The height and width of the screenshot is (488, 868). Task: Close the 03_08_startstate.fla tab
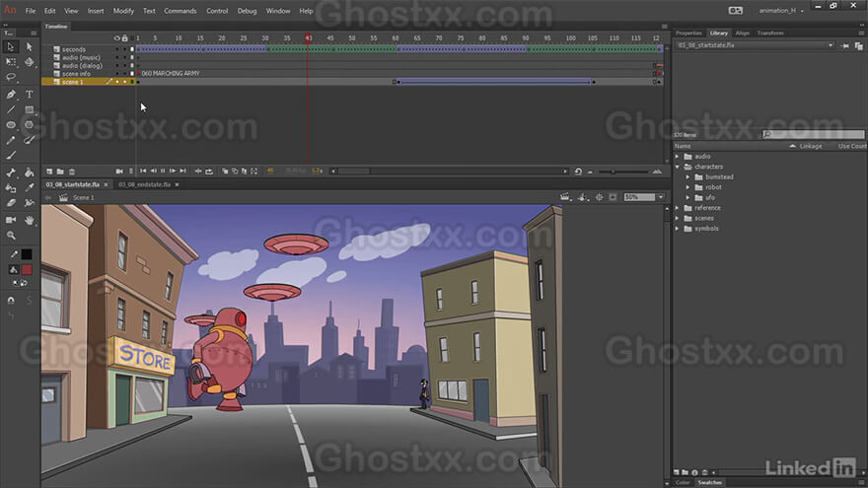click(106, 184)
